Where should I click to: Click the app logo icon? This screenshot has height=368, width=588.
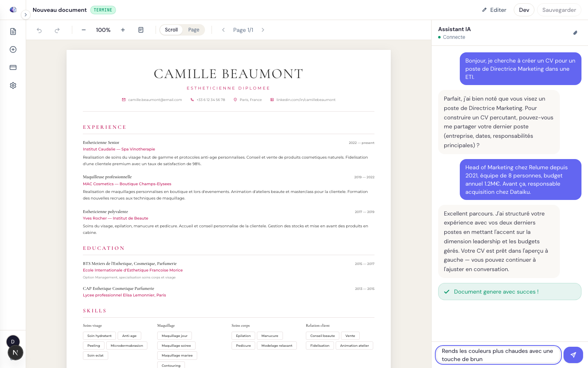(13, 10)
